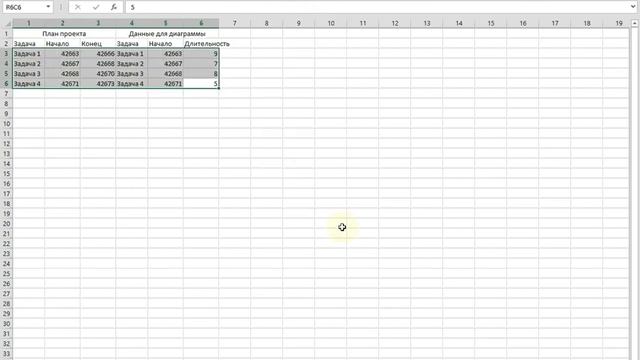
Task: Select row header 33
Action: pos(6,354)
